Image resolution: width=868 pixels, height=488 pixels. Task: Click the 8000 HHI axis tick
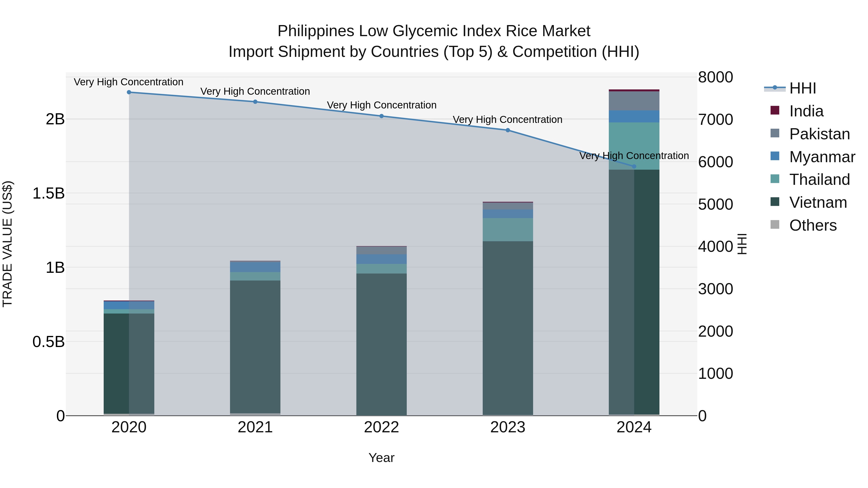tap(715, 77)
